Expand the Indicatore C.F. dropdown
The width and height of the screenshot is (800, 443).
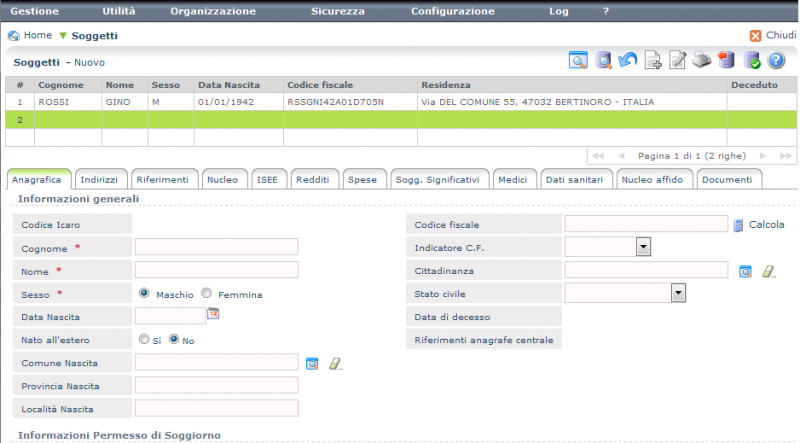(643, 246)
